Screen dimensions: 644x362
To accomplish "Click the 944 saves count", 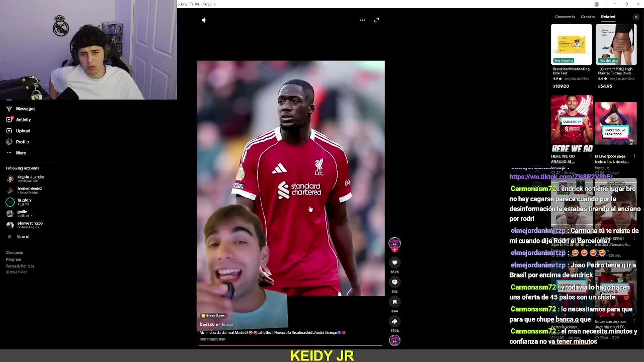I will tap(394, 311).
